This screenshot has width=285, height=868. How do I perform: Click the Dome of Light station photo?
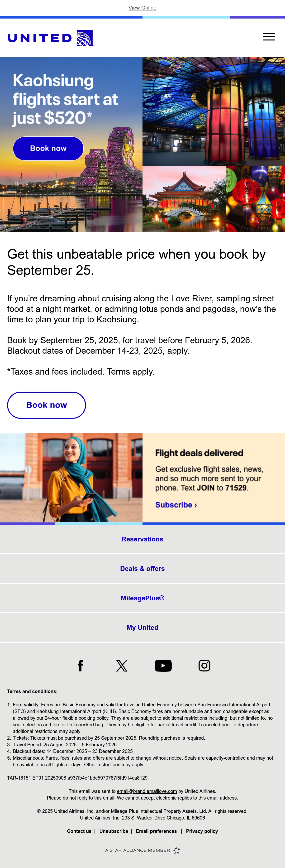[214, 111]
